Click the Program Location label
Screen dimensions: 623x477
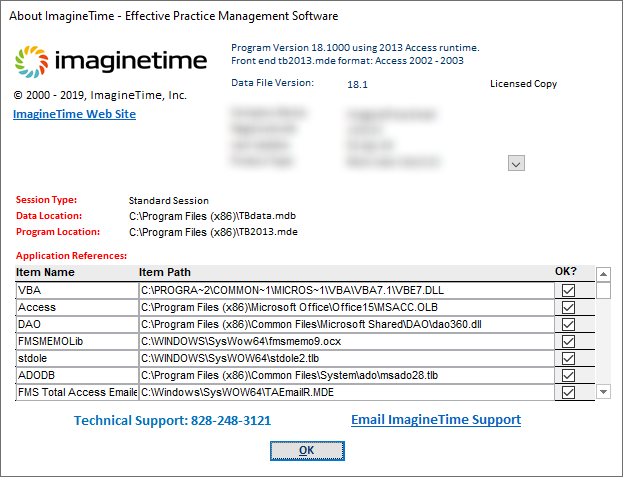(58, 232)
